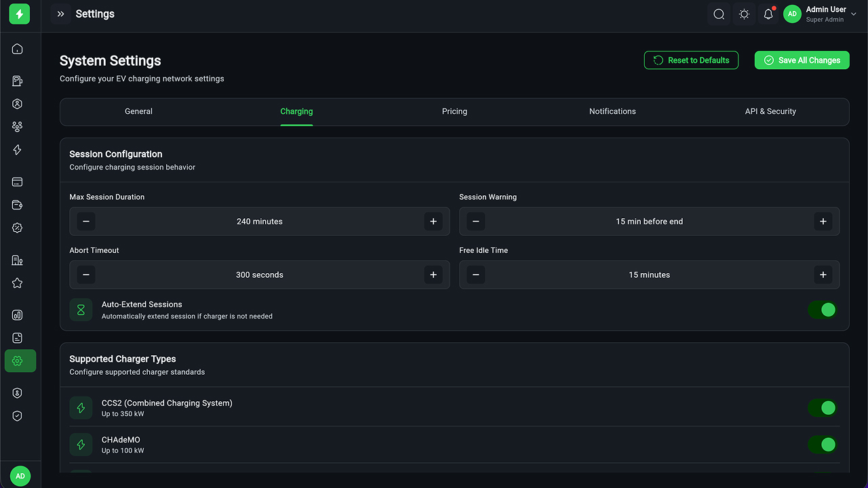The width and height of the screenshot is (868, 488).
Task: Click the lightning bolt sidebar icon
Action: click(18, 150)
